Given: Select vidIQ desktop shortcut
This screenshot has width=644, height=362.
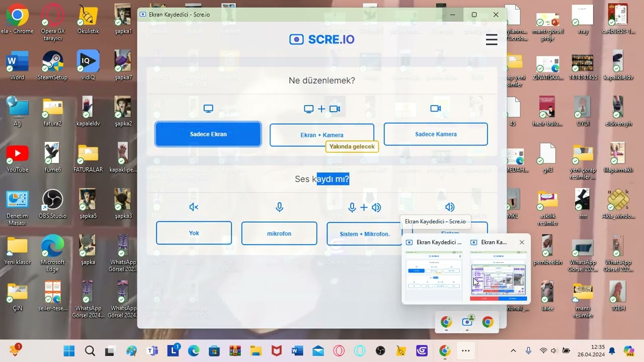Looking at the screenshot, I should [88, 66].
